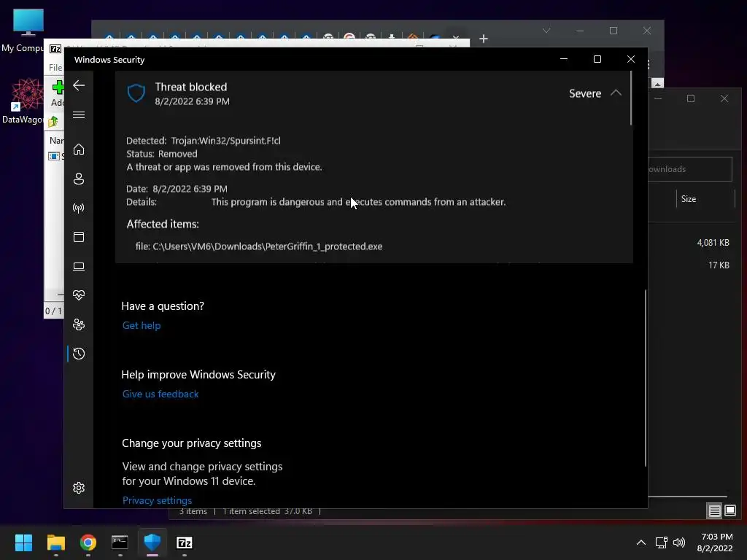Click the browser scrollbar up arrow

click(x=657, y=84)
